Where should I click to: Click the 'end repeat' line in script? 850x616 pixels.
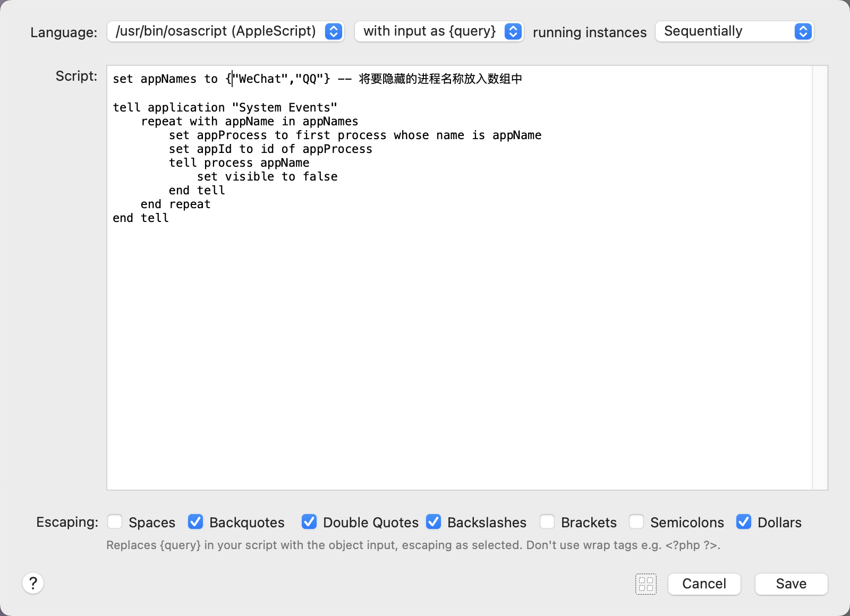click(x=175, y=204)
